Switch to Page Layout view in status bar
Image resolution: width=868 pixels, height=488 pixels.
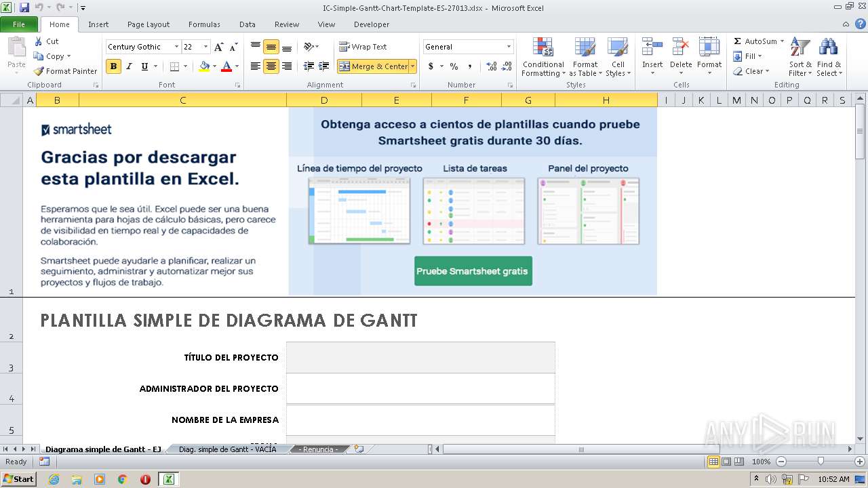tap(726, 462)
